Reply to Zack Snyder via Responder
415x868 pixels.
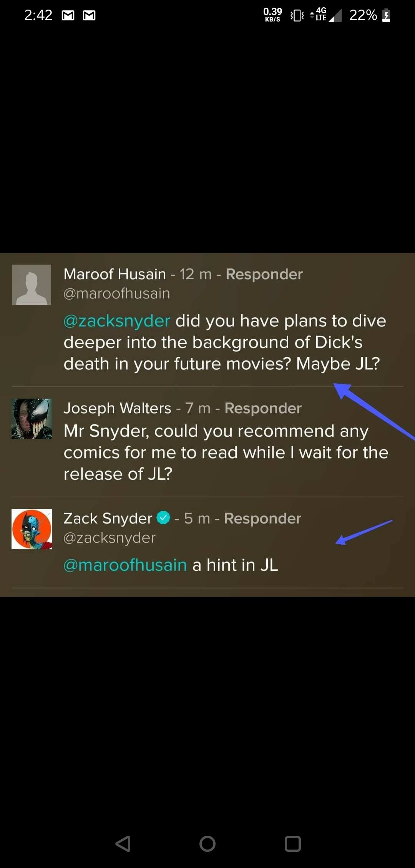[x=262, y=518]
